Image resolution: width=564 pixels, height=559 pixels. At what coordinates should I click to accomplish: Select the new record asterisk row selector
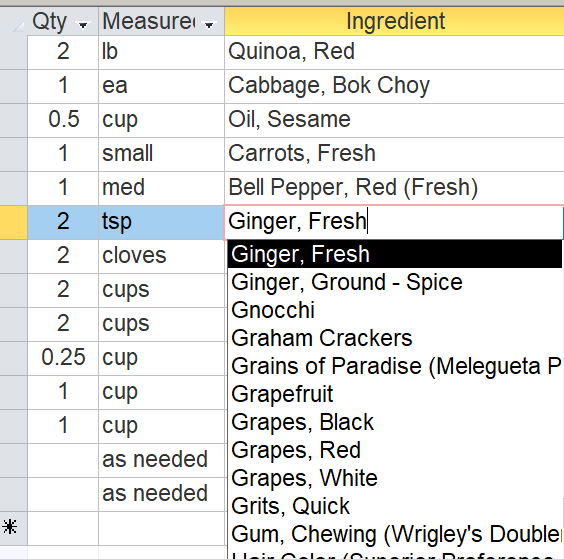pos(10,528)
